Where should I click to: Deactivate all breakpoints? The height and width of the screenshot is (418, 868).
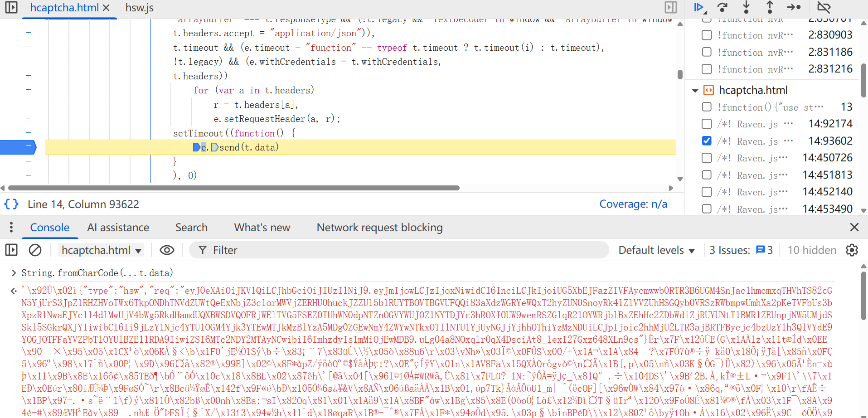824,7
